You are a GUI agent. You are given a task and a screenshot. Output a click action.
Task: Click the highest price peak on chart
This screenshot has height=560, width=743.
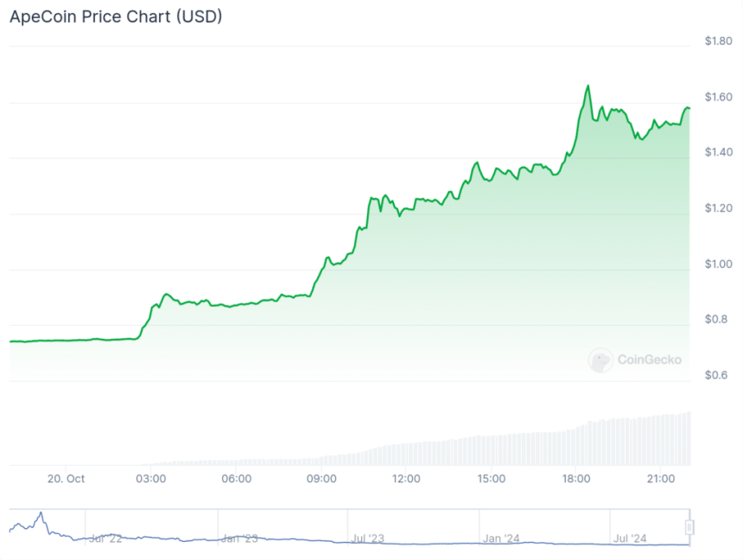[x=588, y=86]
